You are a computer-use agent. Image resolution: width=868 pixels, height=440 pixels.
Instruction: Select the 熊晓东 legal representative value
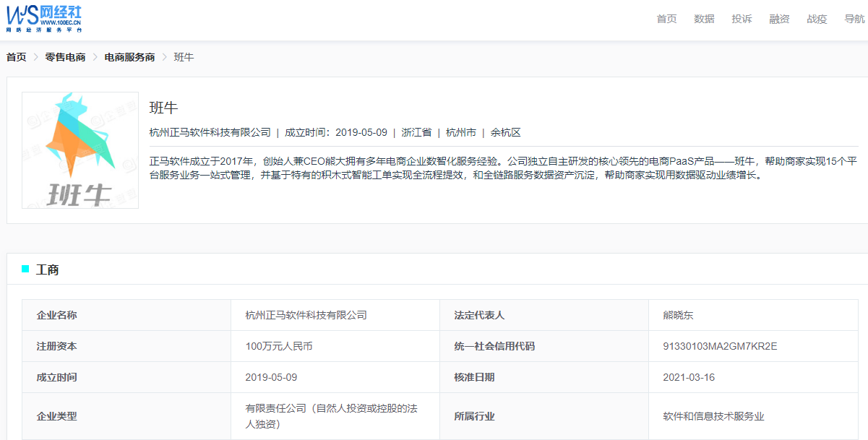pyautogui.click(x=678, y=315)
